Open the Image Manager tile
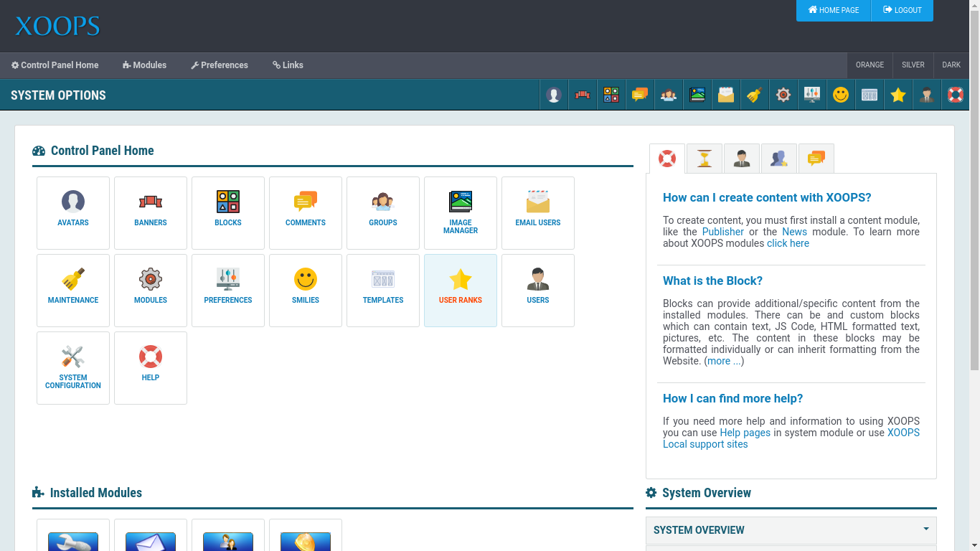Screen dimensions: 980x551 click(x=461, y=212)
